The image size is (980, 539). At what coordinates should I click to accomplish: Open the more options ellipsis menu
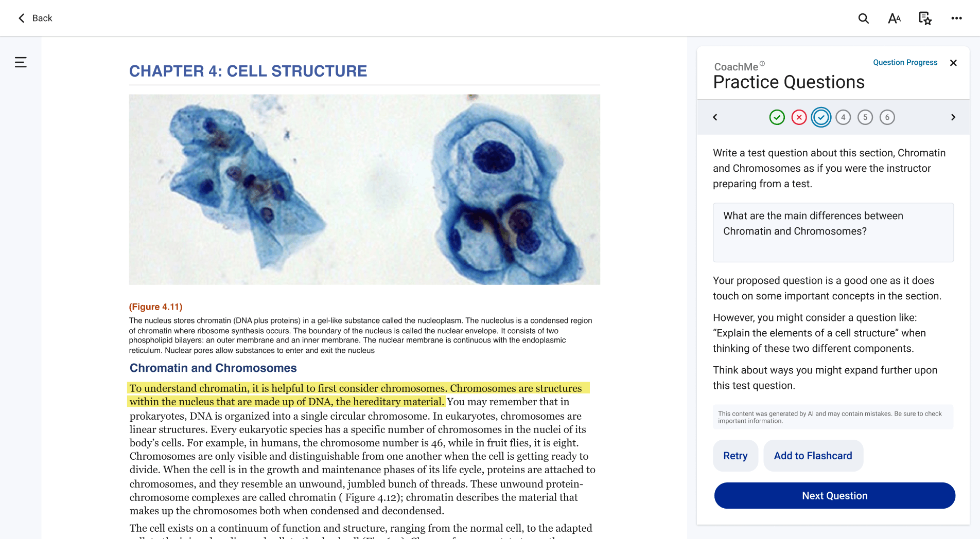(x=956, y=19)
